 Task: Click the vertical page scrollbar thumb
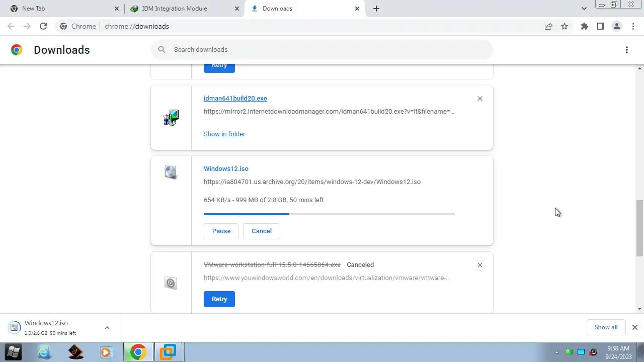[640, 227]
